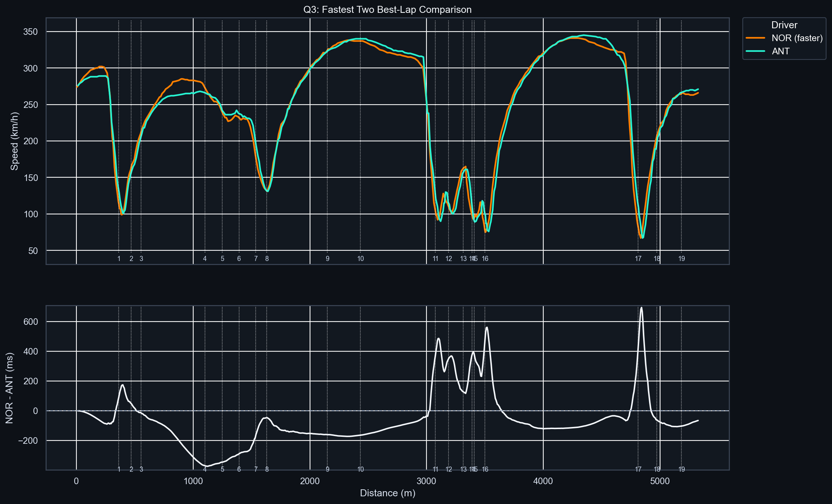The width and height of the screenshot is (832, 504).
Task: Select corner marker 2 in the speed chart
Action: 132,259
